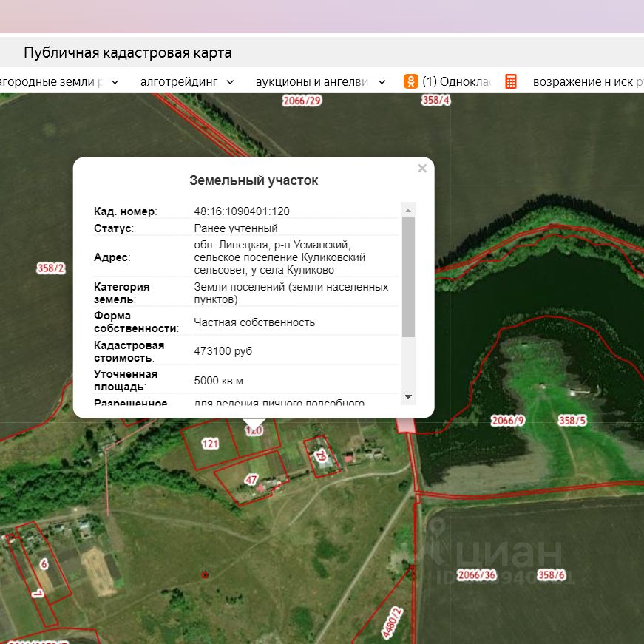Click the Кадастровая стоимость label

129,351
